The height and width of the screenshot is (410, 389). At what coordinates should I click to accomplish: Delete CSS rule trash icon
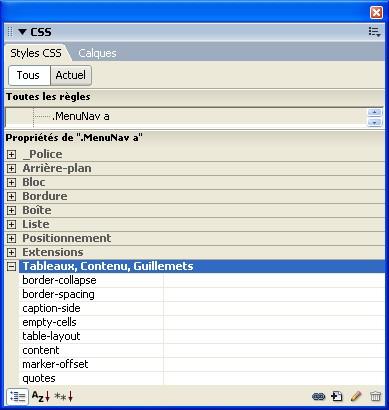tap(375, 396)
